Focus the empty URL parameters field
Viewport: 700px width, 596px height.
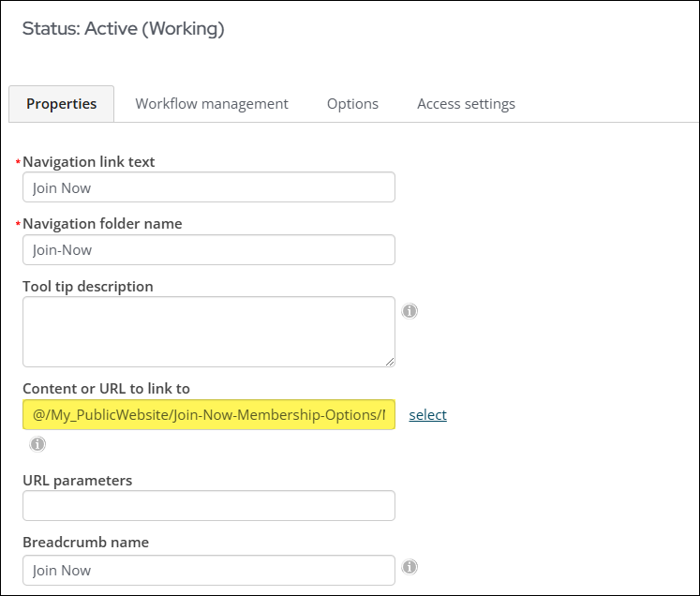(x=208, y=506)
